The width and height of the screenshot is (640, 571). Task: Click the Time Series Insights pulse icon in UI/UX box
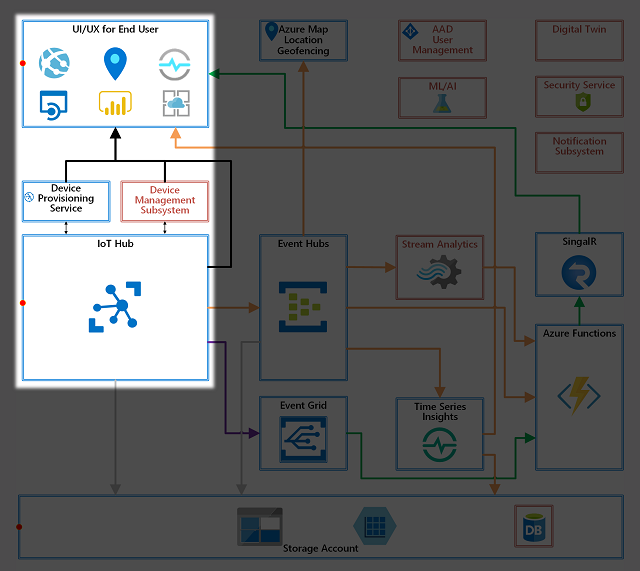pos(174,64)
